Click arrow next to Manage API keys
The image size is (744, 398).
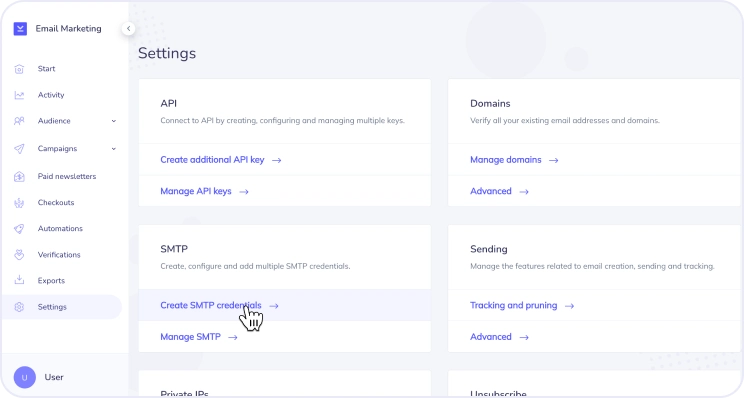click(244, 192)
